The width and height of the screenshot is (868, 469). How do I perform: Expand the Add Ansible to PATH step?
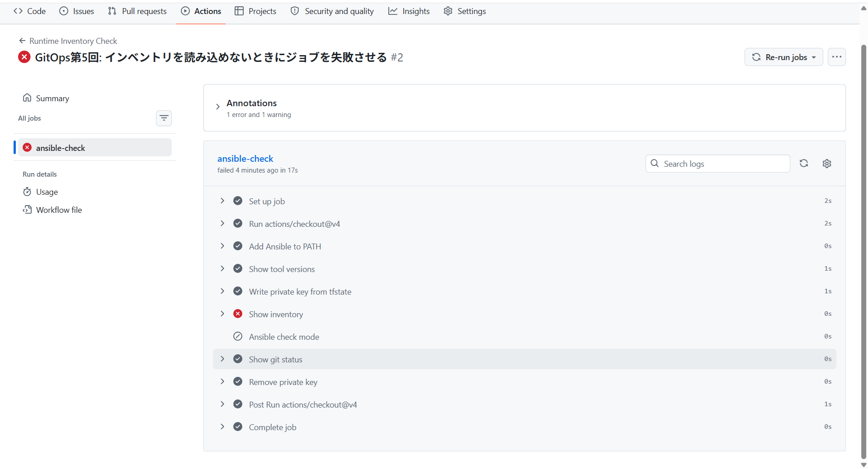tap(524, 246)
